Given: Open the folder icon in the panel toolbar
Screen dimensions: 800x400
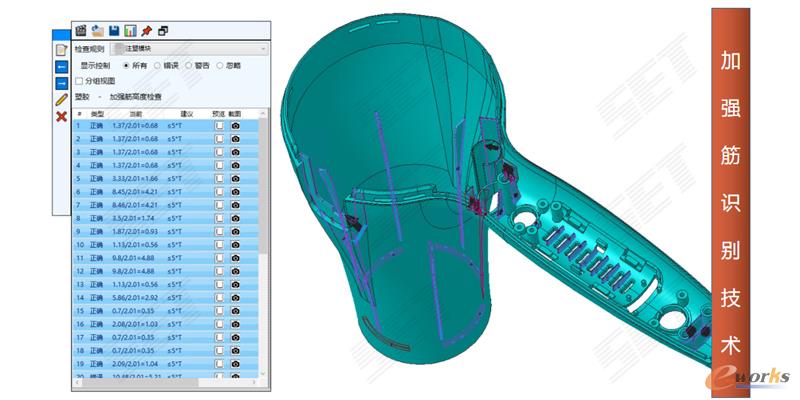Looking at the screenshot, I should coord(98,31).
